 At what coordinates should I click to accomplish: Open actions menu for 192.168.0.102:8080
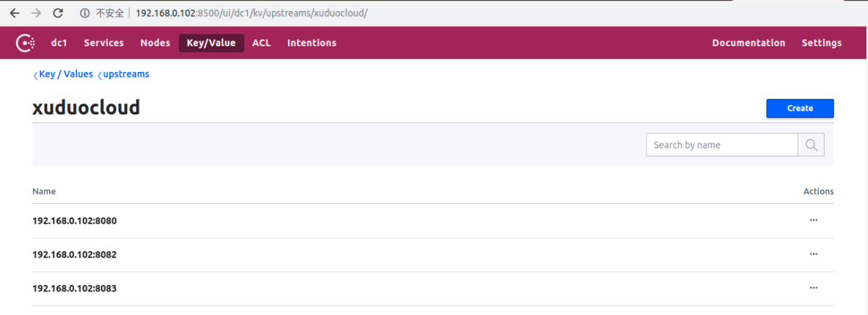(x=813, y=220)
